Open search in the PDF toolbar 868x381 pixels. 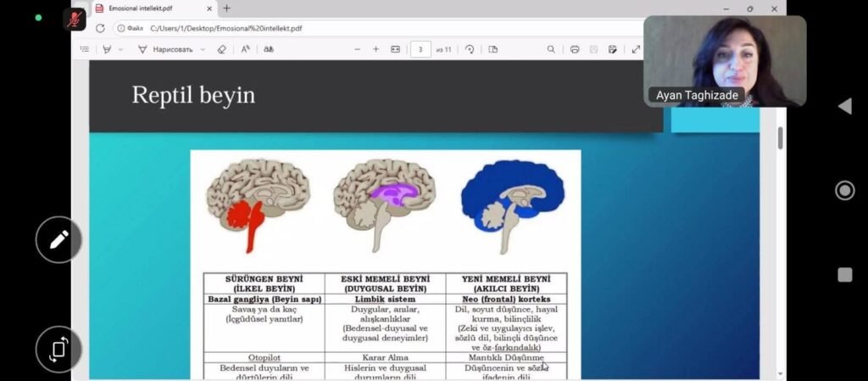coord(551,49)
